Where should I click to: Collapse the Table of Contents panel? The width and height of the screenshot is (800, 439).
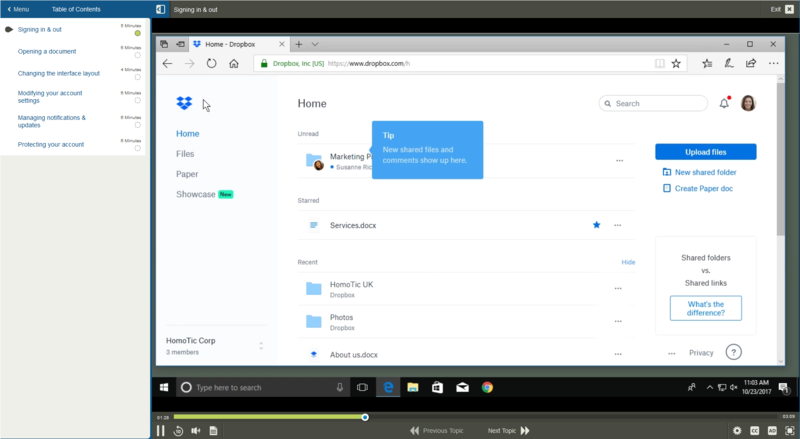[x=160, y=9]
